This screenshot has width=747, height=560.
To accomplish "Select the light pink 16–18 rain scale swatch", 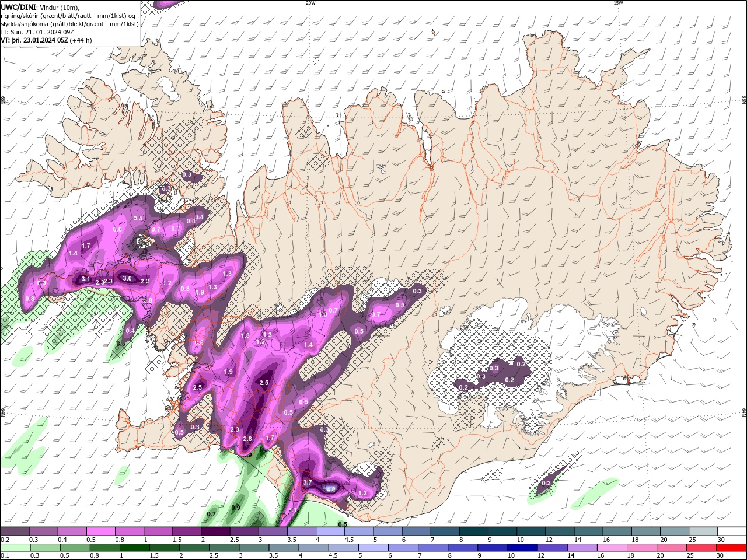I will pos(611,548).
